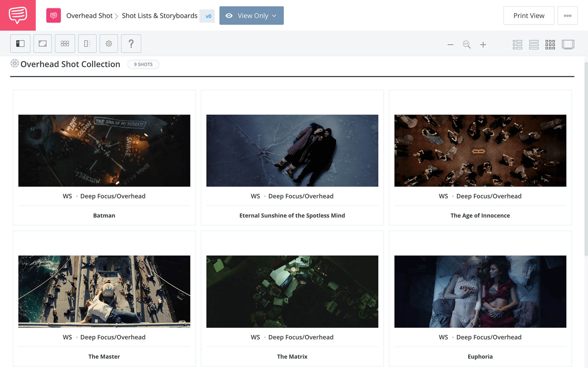Open the help question mark icon

(x=131, y=44)
